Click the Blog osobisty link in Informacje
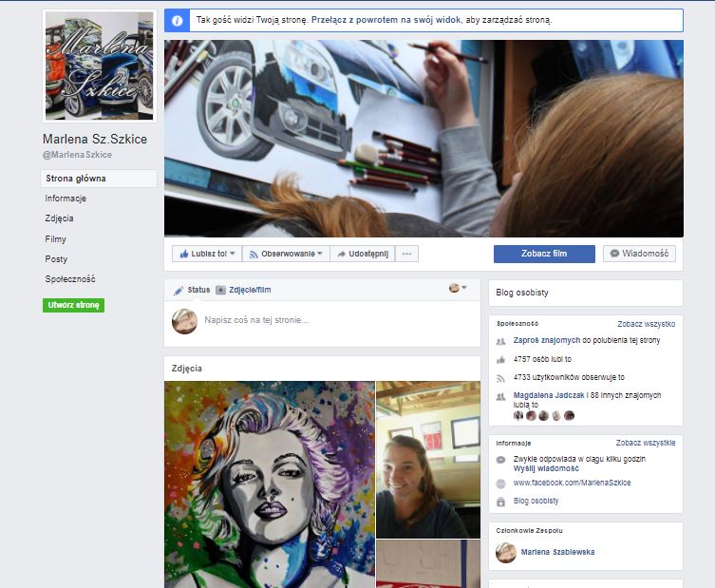This screenshot has height=588, width=715. 536,501
